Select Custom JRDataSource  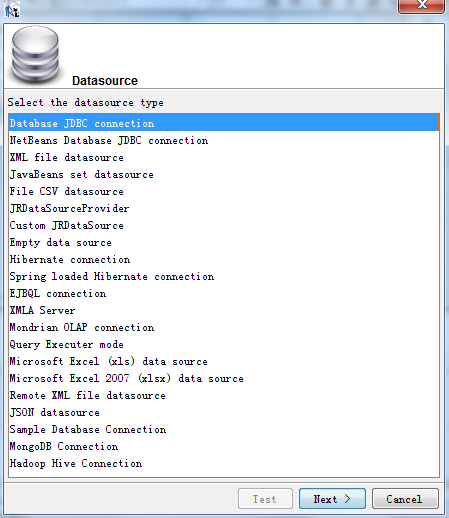tap(224, 225)
